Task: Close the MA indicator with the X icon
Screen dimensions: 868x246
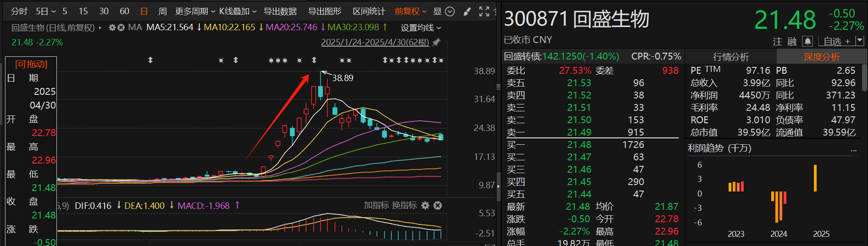Action: [x=121, y=27]
